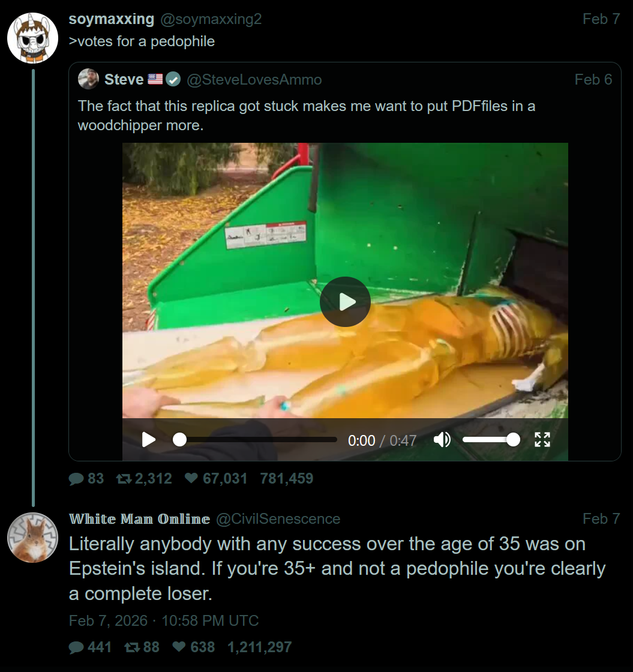Open the @soymaxxing2 handle link
633x672 pixels.
coord(211,19)
